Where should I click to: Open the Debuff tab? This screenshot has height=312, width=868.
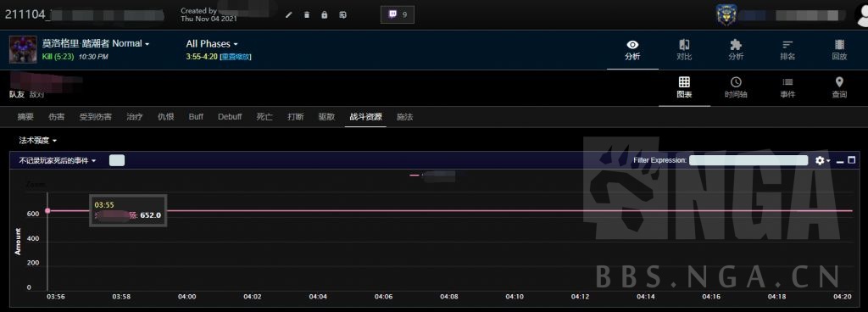(x=230, y=117)
